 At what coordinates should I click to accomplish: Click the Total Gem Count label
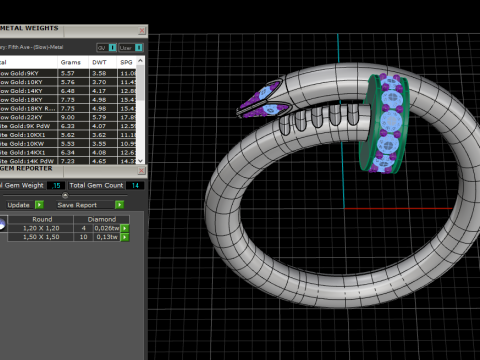pyautogui.click(x=96, y=186)
